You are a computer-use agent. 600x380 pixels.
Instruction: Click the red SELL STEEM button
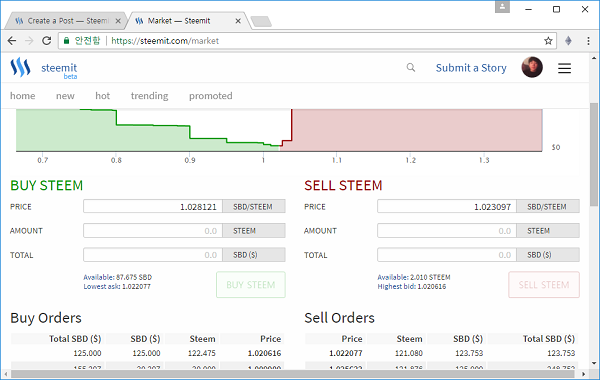pos(544,285)
